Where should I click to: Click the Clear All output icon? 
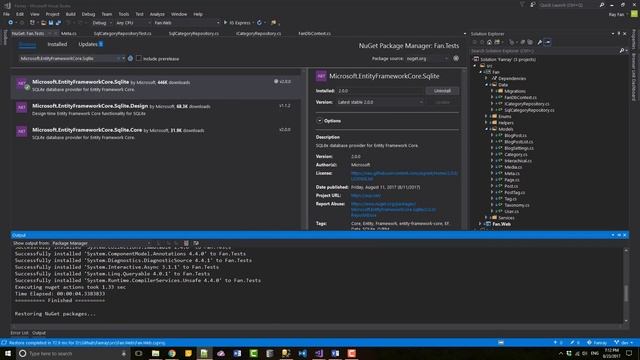click(x=186, y=243)
